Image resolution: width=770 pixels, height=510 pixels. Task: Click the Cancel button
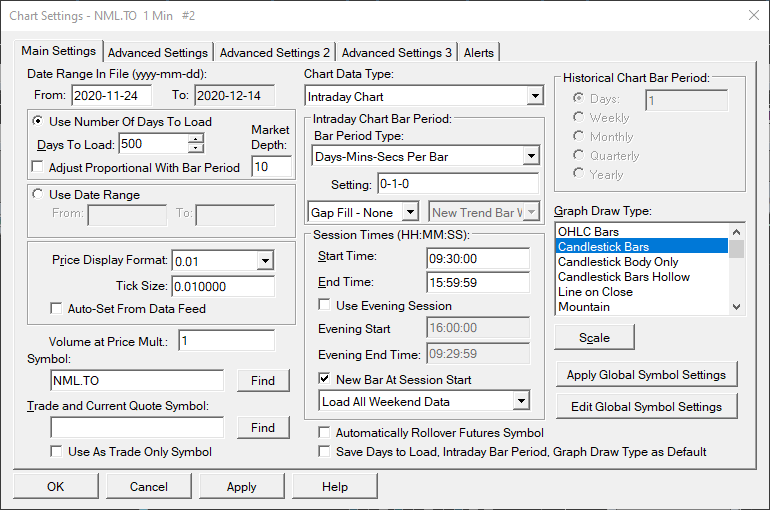click(148, 486)
